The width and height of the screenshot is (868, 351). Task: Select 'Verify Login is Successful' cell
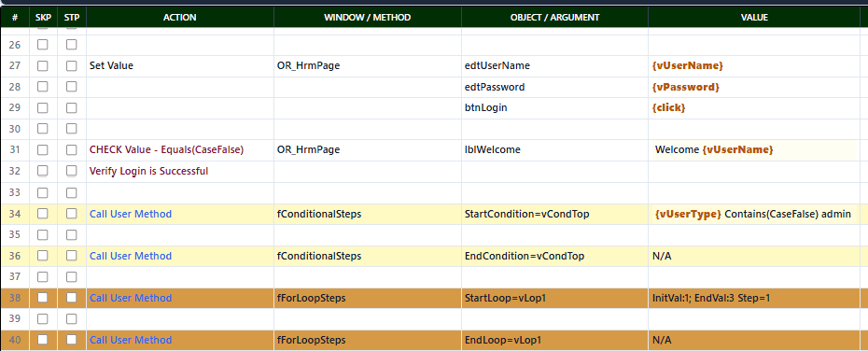coord(180,171)
